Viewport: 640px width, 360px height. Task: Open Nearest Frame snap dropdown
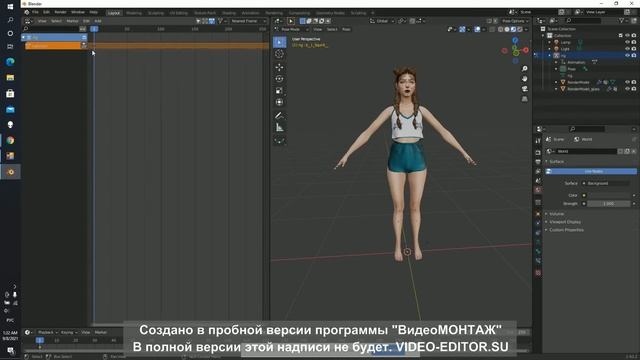247,21
